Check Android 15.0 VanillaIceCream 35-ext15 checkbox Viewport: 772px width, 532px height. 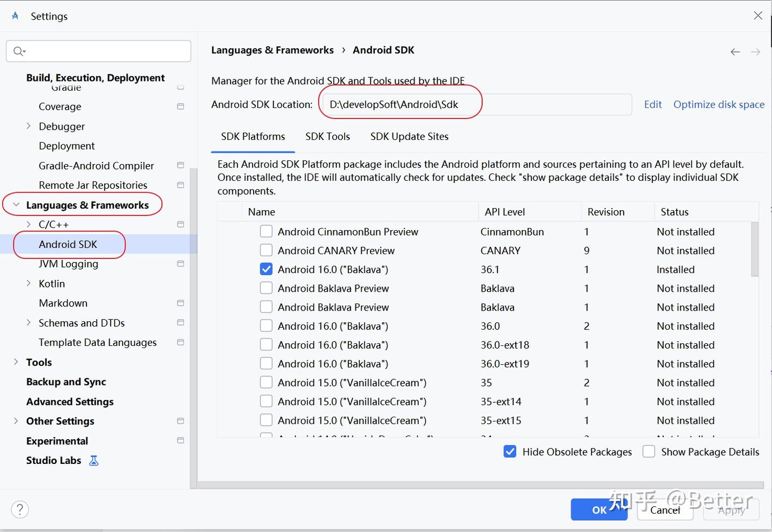(x=266, y=420)
